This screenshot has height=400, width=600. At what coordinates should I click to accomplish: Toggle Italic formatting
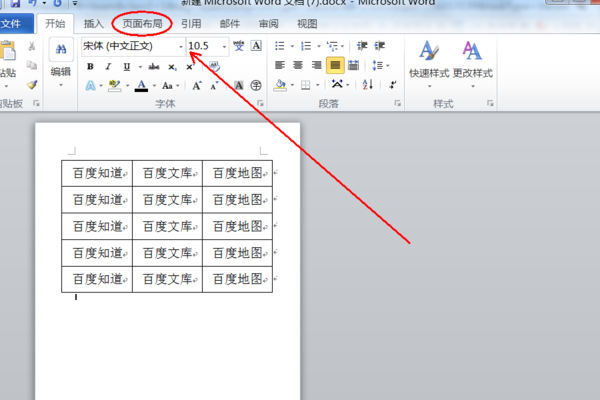coord(108,67)
